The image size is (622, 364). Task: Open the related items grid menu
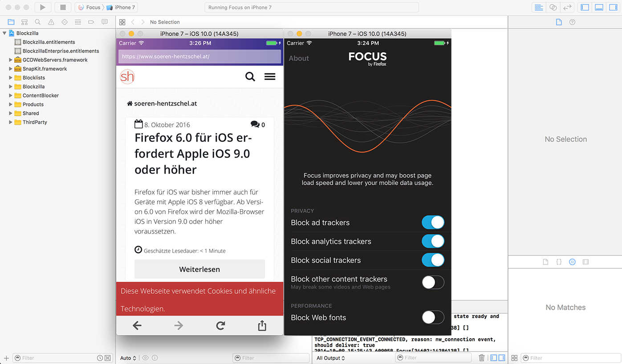pos(122,22)
